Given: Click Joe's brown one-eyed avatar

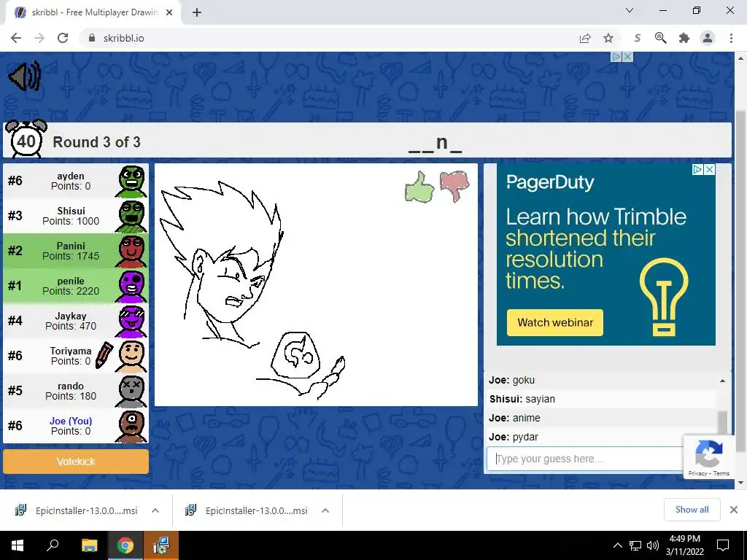Looking at the screenshot, I should [131, 426].
